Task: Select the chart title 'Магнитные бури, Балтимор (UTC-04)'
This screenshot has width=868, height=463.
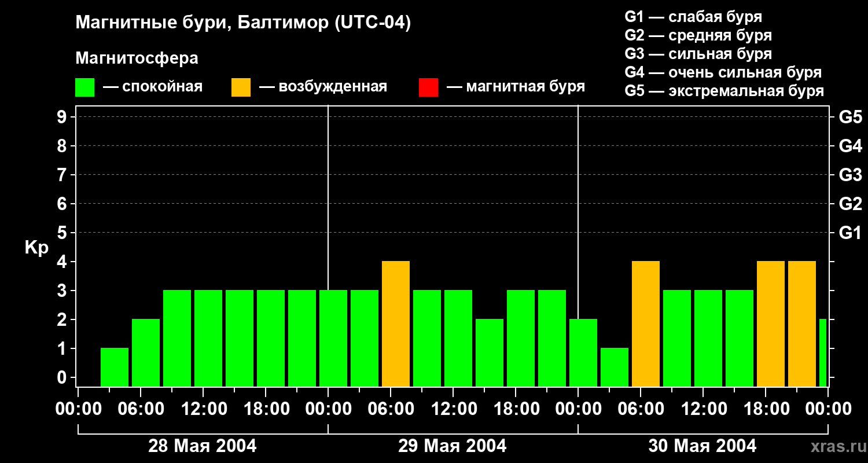Action: [243, 24]
